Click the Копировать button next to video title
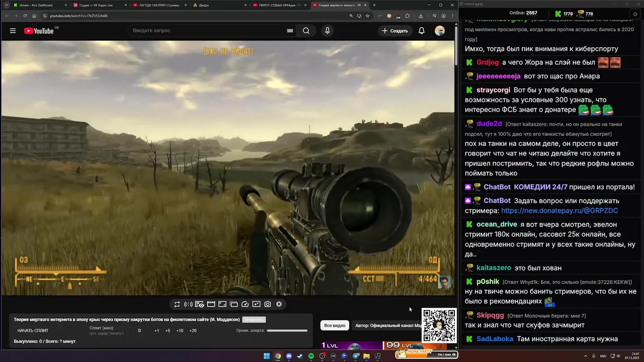 tap(254, 320)
